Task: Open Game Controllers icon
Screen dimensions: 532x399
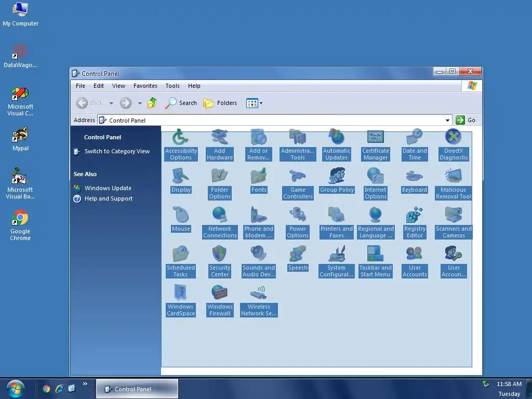Action: point(298,184)
